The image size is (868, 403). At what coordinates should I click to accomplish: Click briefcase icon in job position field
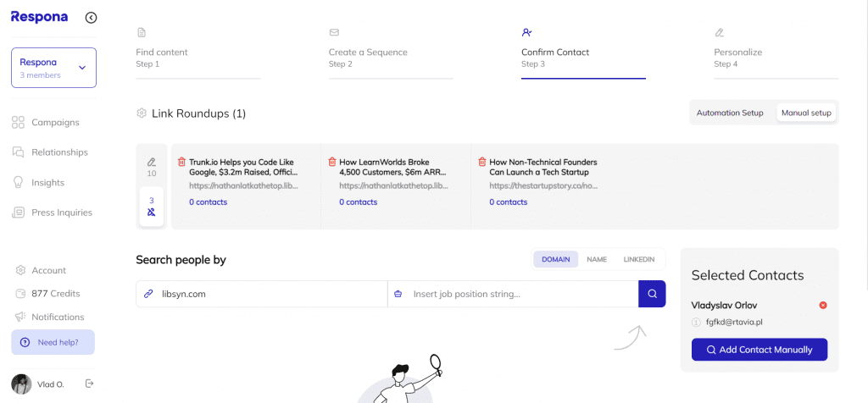(398, 294)
